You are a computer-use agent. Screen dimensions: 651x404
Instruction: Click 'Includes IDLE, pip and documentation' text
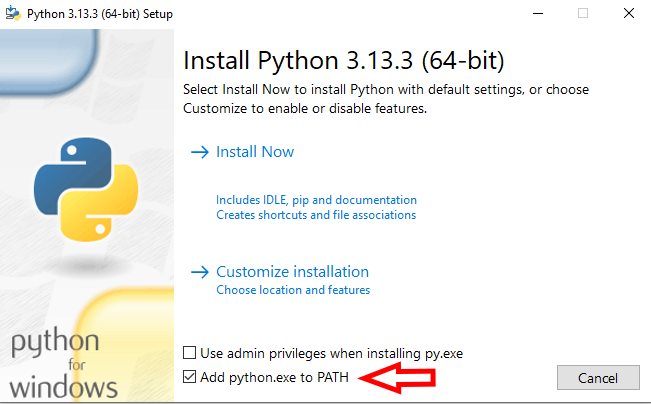(x=316, y=200)
